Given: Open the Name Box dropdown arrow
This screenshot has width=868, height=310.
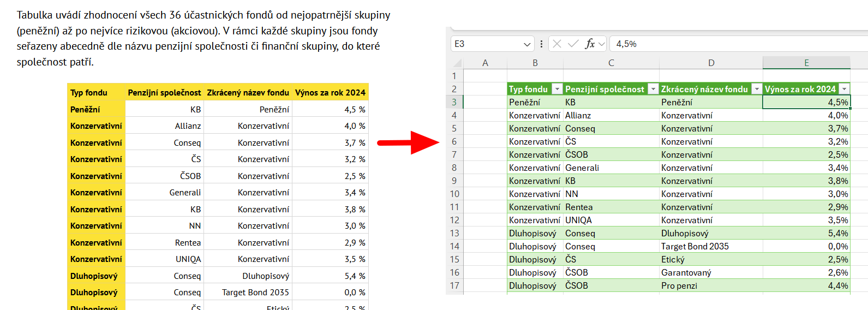Looking at the screenshot, I should tap(527, 44).
